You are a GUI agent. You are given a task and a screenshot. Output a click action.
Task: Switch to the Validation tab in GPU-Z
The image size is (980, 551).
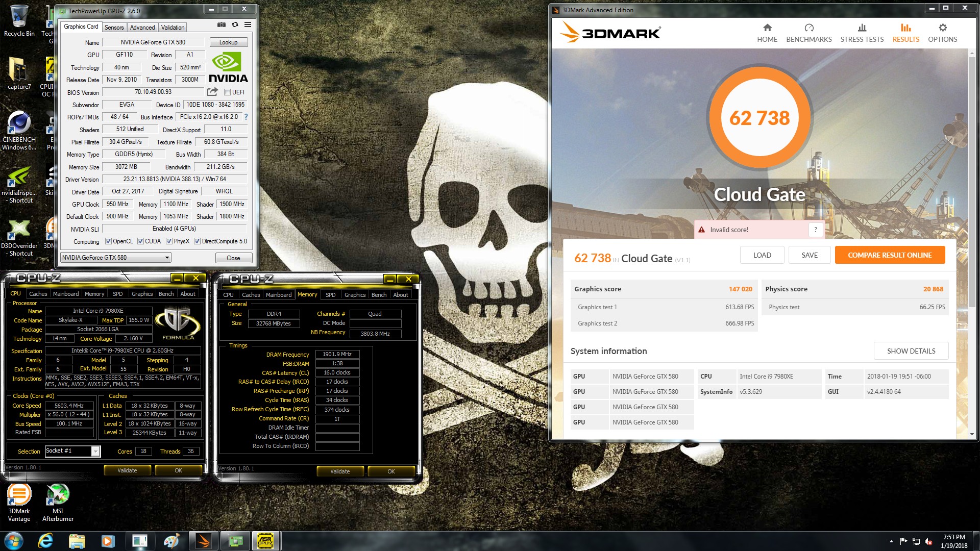[173, 28]
